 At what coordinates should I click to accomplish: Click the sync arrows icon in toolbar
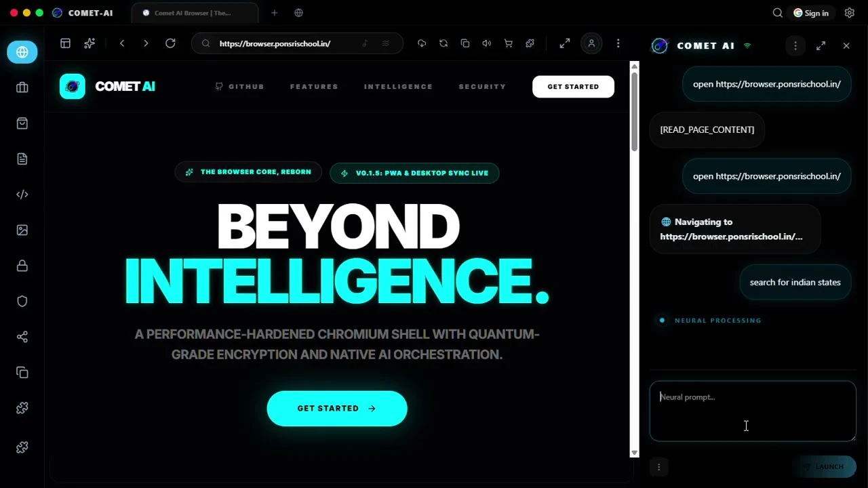pyautogui.click(x=443, y=43)
